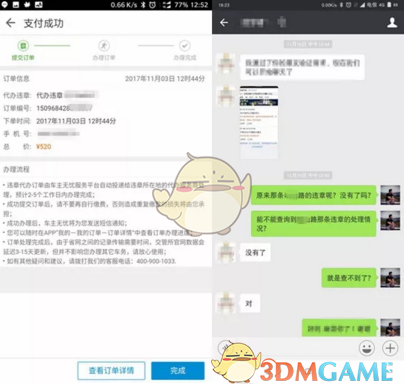Open the contact profile icon in the chat header
Image resolution: width=404 pixels, height=390 pixels.
click(x=392, y=22)
